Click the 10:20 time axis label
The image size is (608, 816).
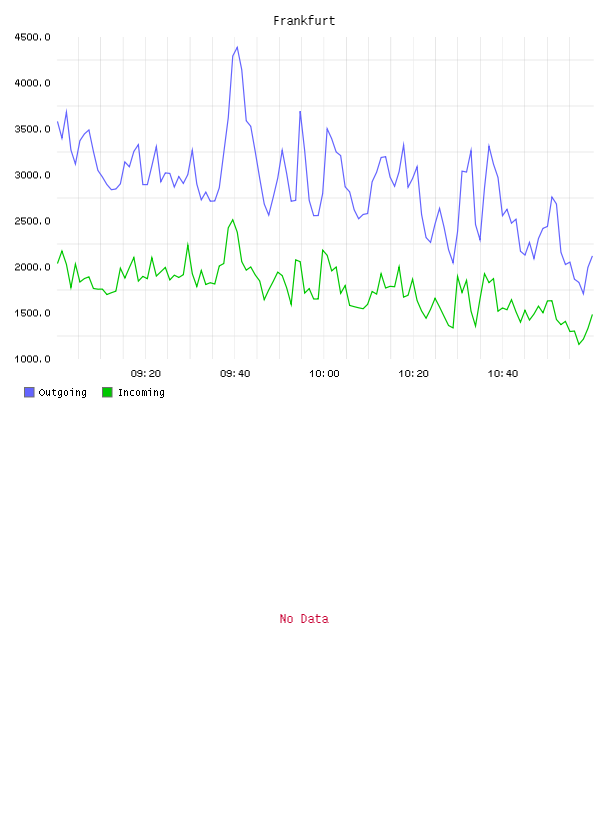tap(413, 374)
